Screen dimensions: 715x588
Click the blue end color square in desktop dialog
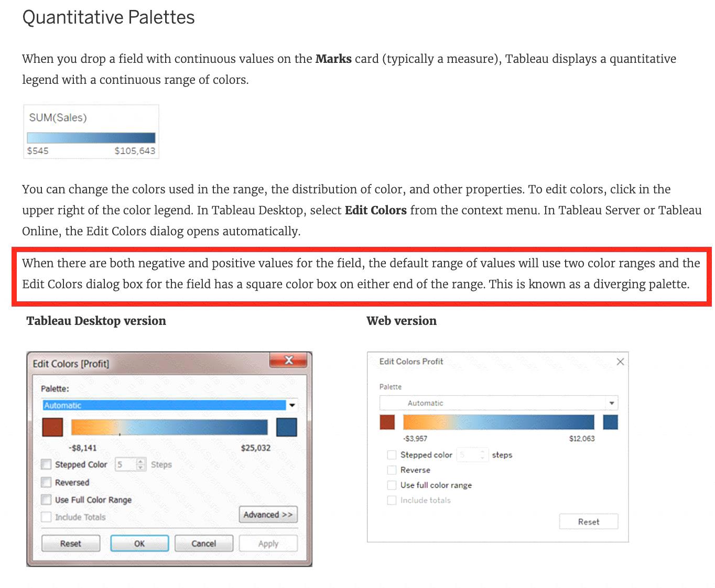pyautogui.click(x=286, y=427)
